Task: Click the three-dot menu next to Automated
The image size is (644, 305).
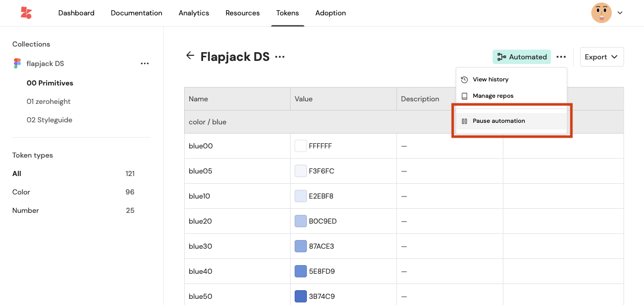Action: point(561,57)
